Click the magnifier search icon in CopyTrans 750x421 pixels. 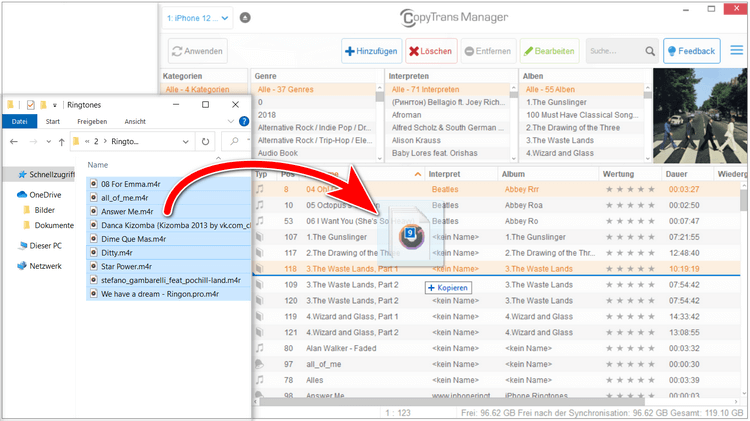point(650,51)
